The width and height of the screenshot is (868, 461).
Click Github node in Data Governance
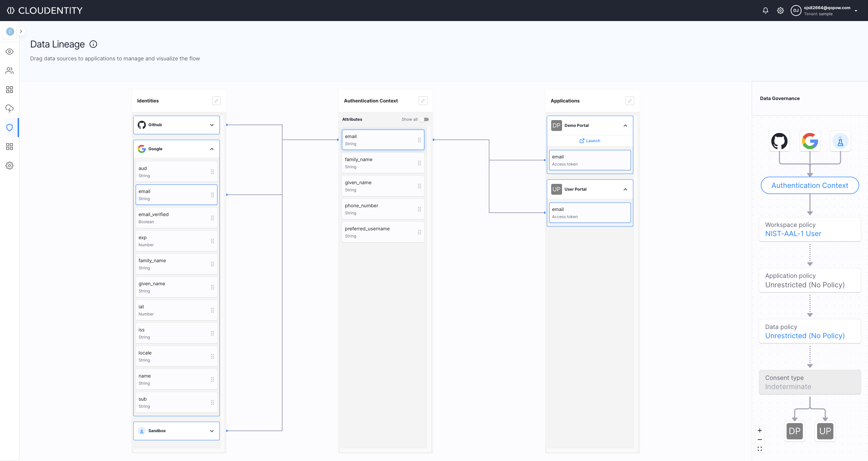(x=779, y=141)
